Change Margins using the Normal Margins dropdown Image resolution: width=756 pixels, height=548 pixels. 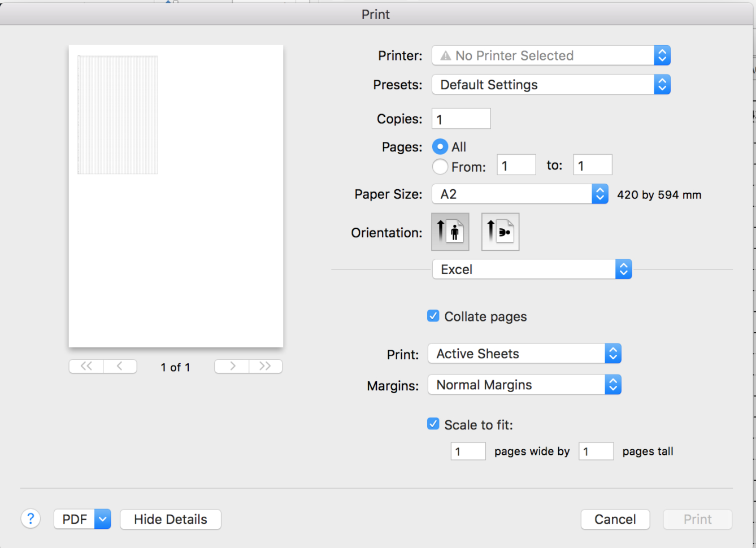(x=523, y=385)
